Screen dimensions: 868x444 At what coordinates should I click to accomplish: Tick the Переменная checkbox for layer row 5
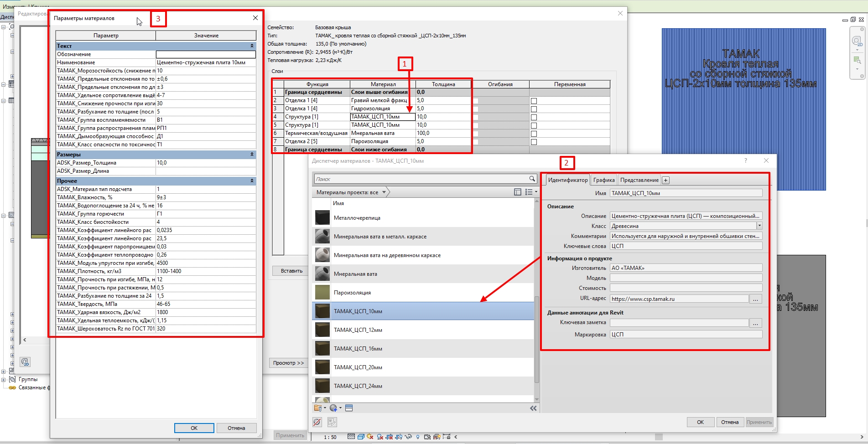534,125
